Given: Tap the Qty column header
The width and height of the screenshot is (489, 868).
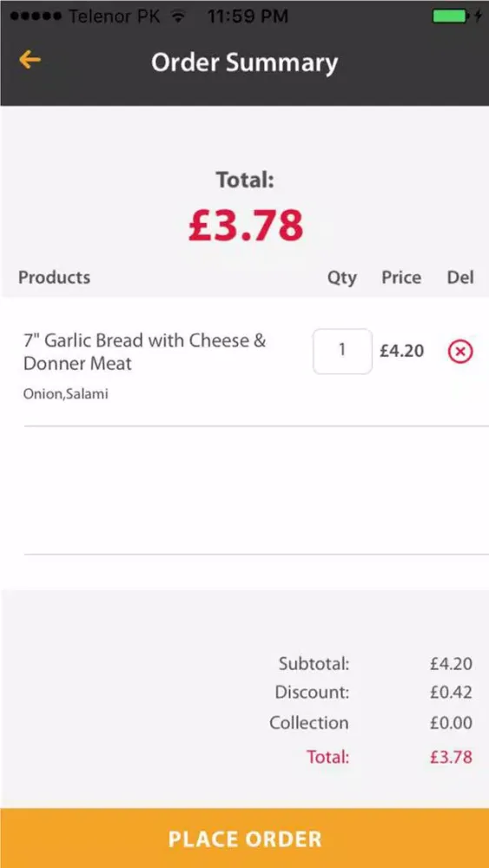Looking at the screenshot, I should pos(341,278).
